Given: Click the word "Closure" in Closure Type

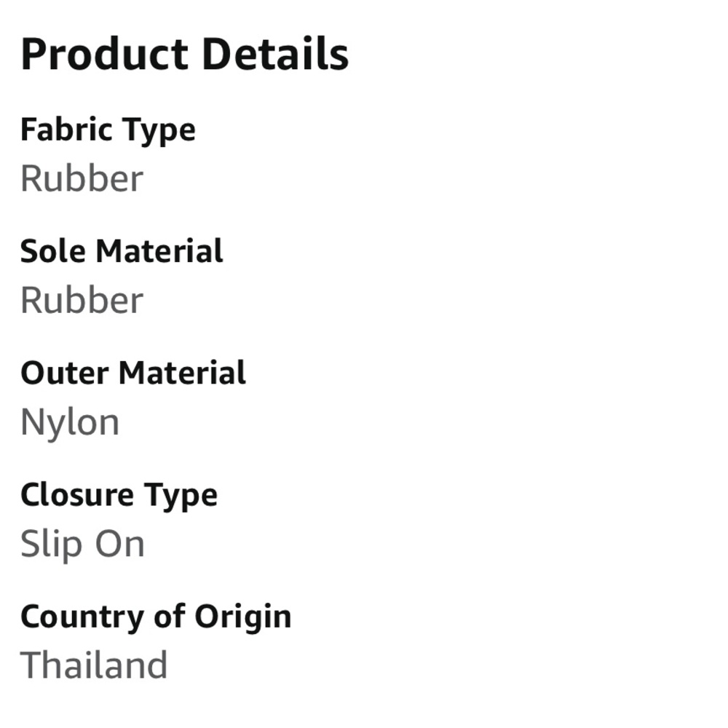Looking at the screenshot, I should pyautogui.click(x=78, y=494).
